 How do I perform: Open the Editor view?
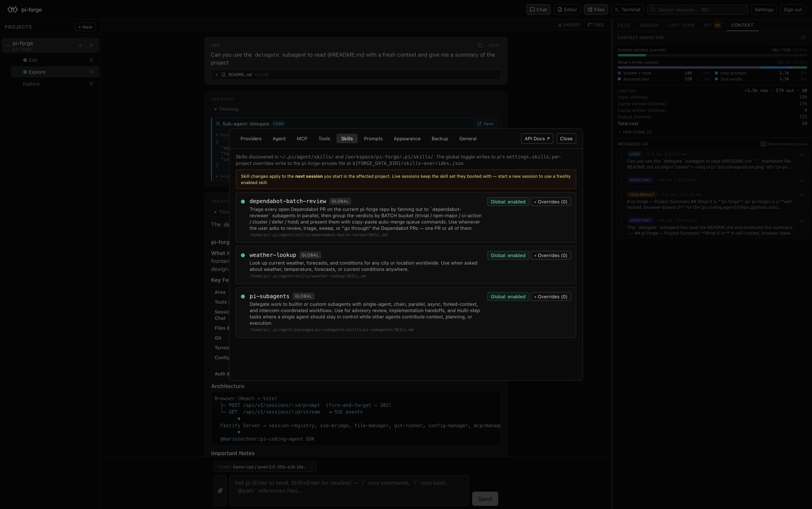pyautogui.click(x=567, y=9)
